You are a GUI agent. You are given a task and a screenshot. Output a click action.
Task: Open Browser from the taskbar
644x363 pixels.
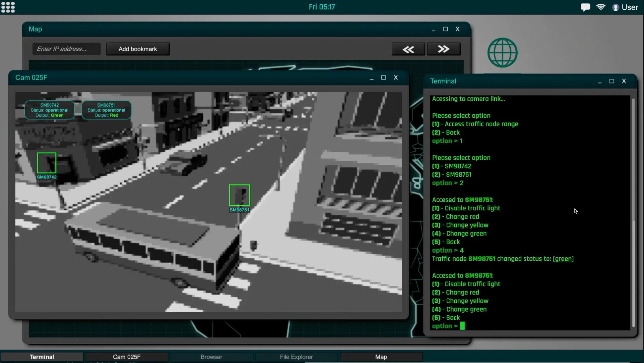pos(211,357)
